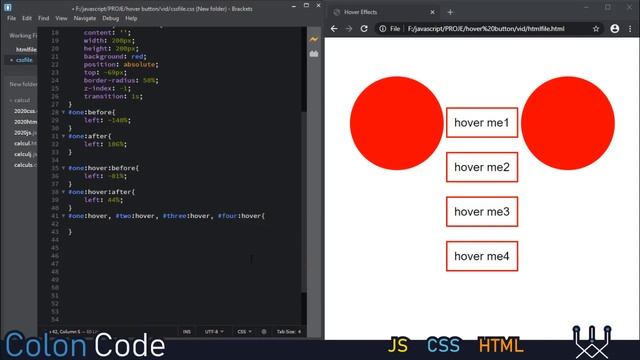Open the Navigate menu in Brackets

coord(84,18)
